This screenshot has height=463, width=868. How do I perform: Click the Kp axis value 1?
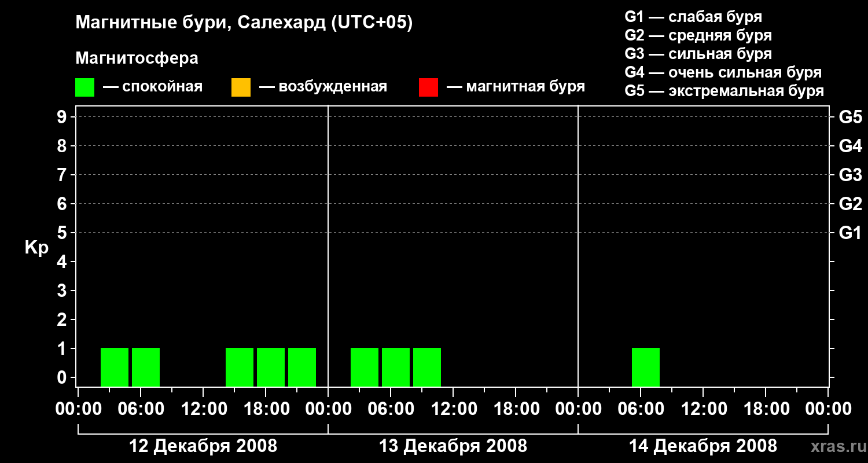(x=63, y=348)
